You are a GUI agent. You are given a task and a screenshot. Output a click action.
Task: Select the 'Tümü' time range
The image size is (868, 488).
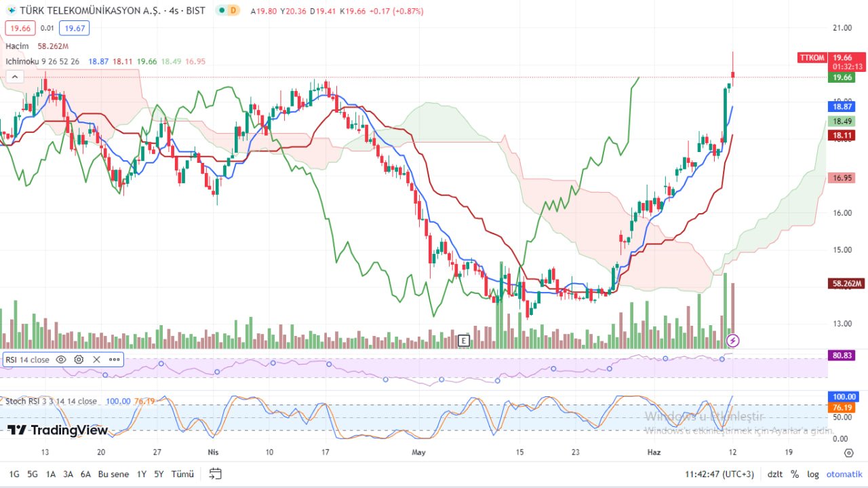click(182, 474)
